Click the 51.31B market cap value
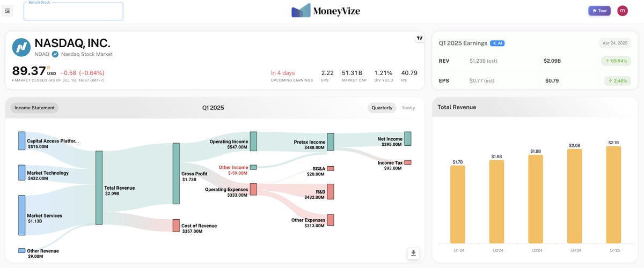Image resolution: width=644 pixels, height=268 pixels. pos(352,73)
